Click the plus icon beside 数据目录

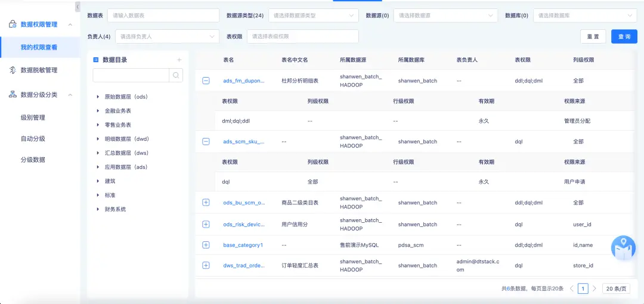coord(179,60)
